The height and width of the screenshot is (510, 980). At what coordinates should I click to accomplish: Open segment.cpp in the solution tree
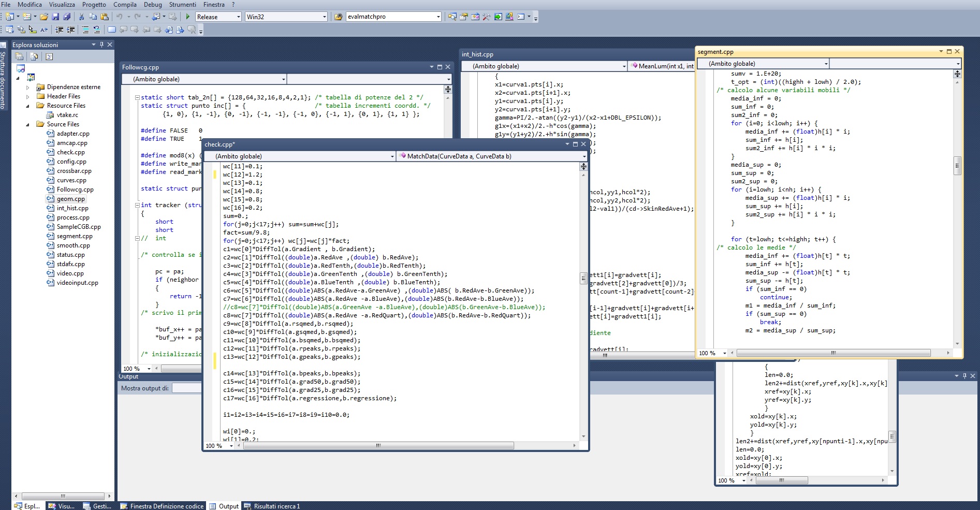point(75,236)
